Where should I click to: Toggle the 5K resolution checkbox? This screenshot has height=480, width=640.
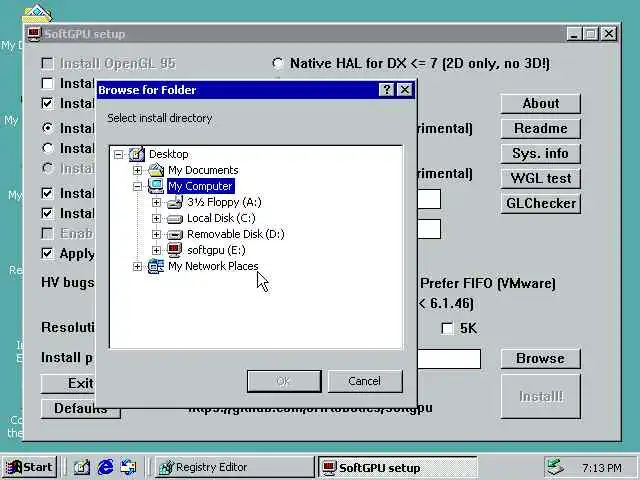447,329
